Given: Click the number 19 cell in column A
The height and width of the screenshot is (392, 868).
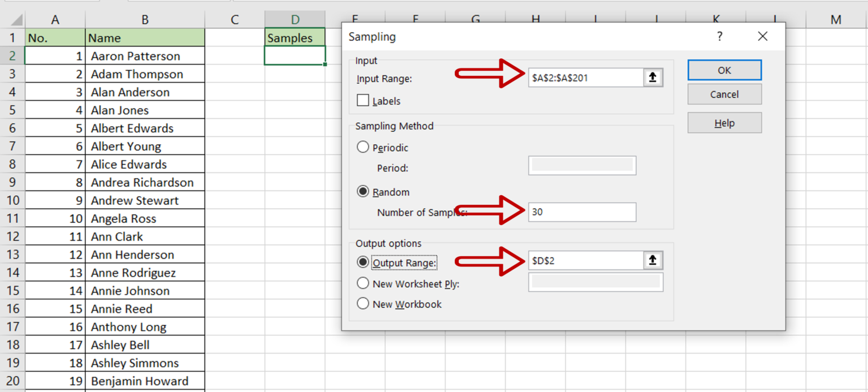Looking at the screenshot, I should pos(55,381).
